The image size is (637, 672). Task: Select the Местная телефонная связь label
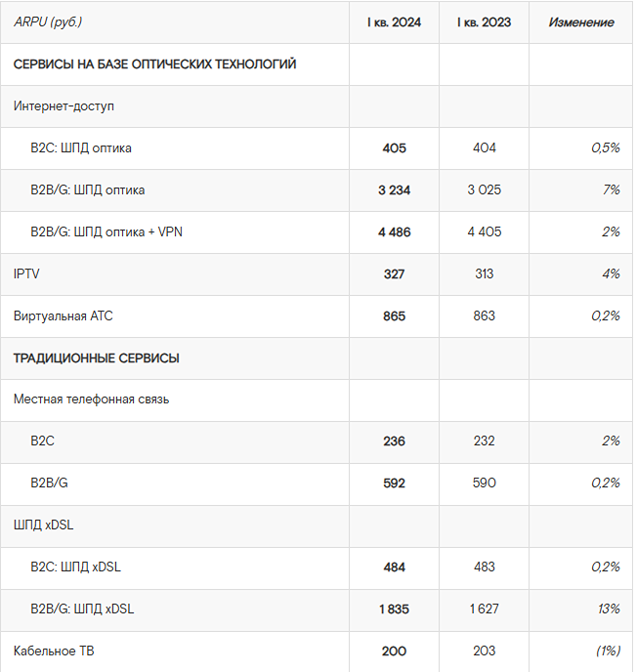91,399
